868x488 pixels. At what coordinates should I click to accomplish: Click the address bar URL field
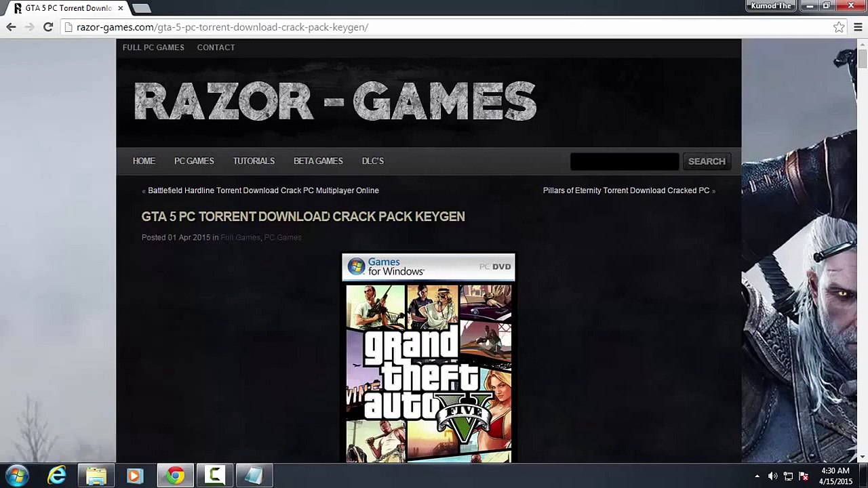[x=448, y=27]
